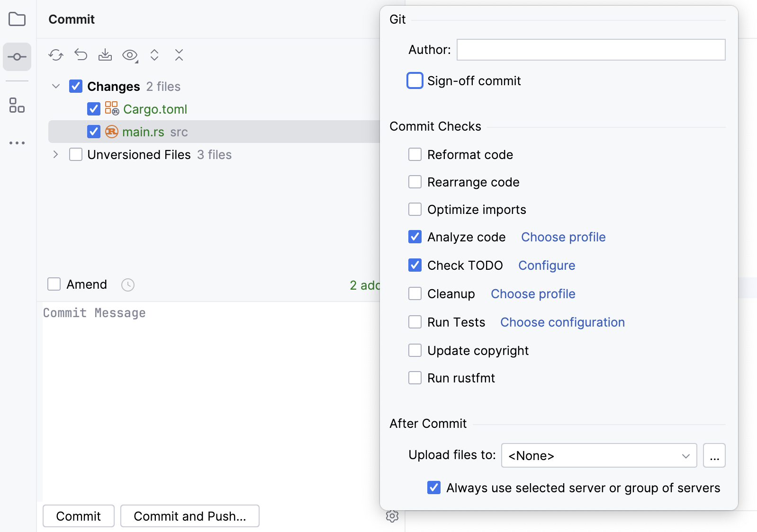Expand all changes in the tree
The image size is (757, 532).
154,55
